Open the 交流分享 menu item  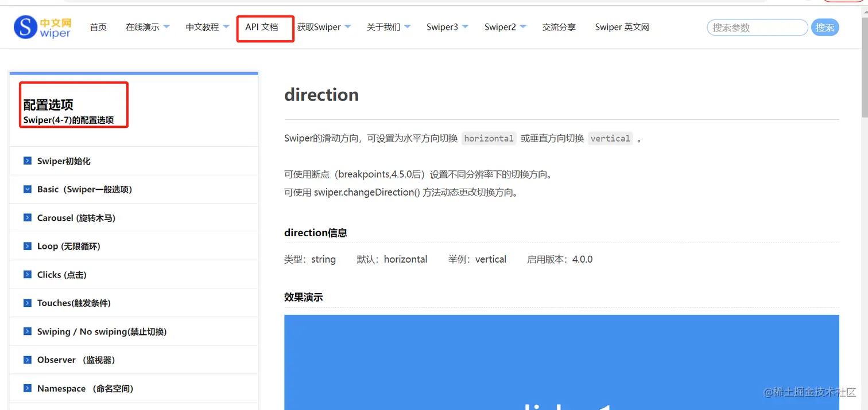559,27
